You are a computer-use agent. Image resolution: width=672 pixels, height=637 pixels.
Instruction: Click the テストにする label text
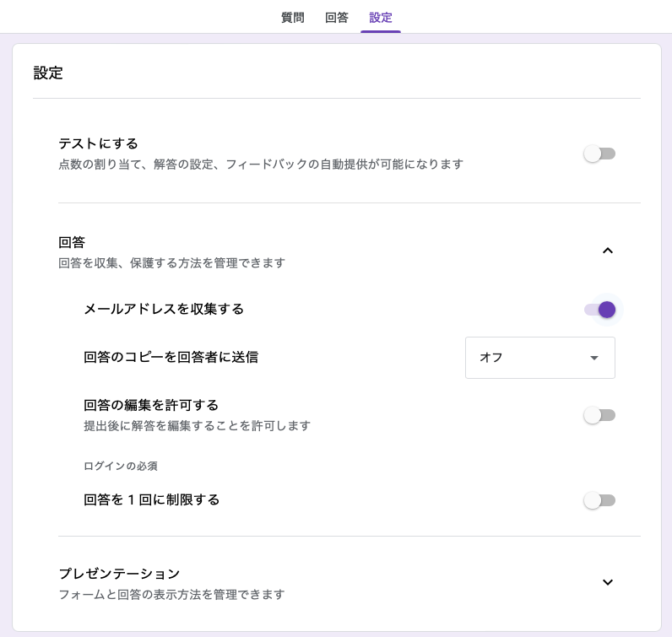[x=98, y=143]
